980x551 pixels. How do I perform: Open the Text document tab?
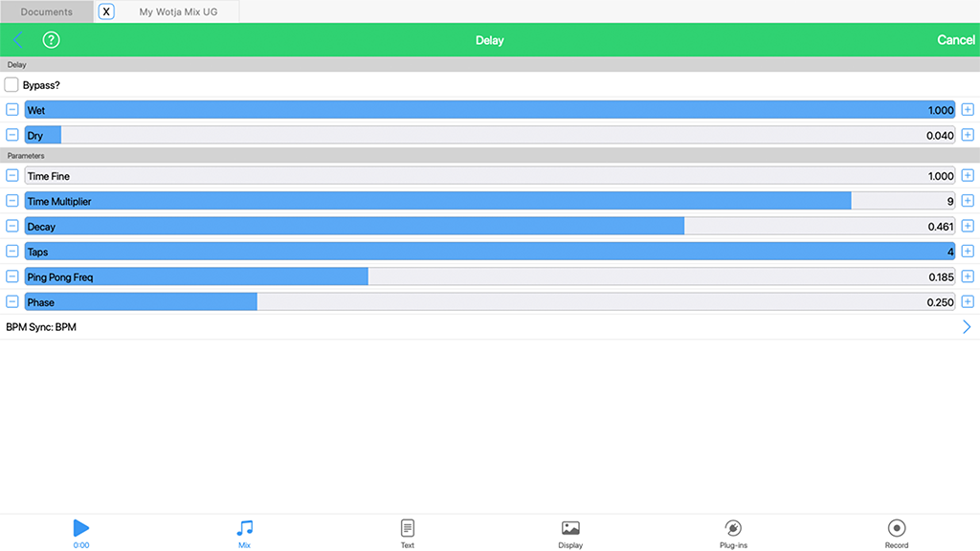408,533
